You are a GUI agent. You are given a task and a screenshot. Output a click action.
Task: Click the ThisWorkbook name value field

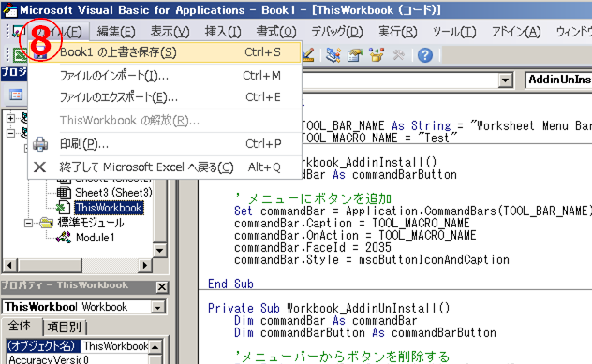click(x=115, y=346)
